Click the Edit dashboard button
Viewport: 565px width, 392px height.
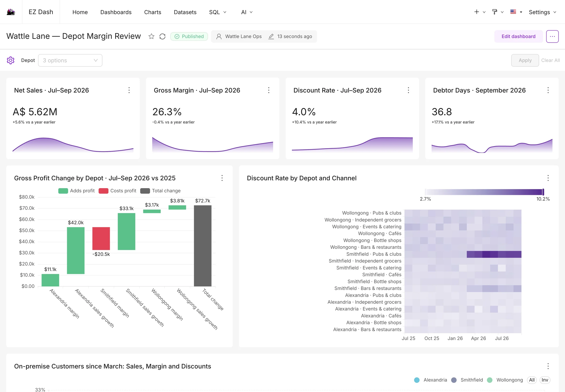(518, 36)
